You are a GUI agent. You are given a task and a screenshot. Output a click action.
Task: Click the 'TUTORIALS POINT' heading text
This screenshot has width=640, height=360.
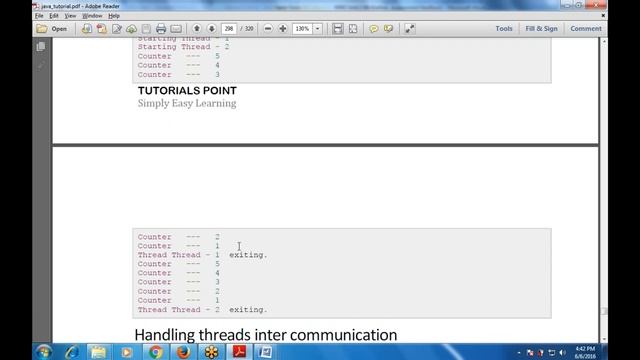187,91
